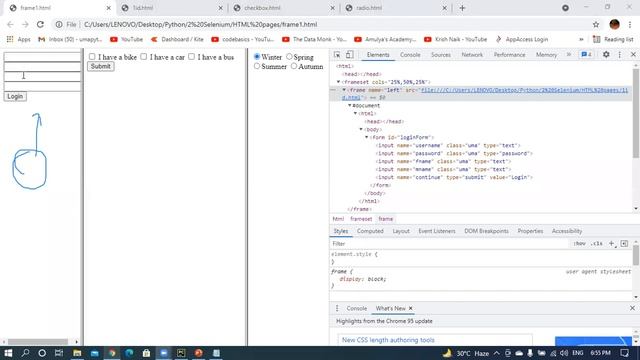The height and width of the screenshot is (360, 640).
Task: Click the Styles Filter input field
Action: click(x=449, y=243)
